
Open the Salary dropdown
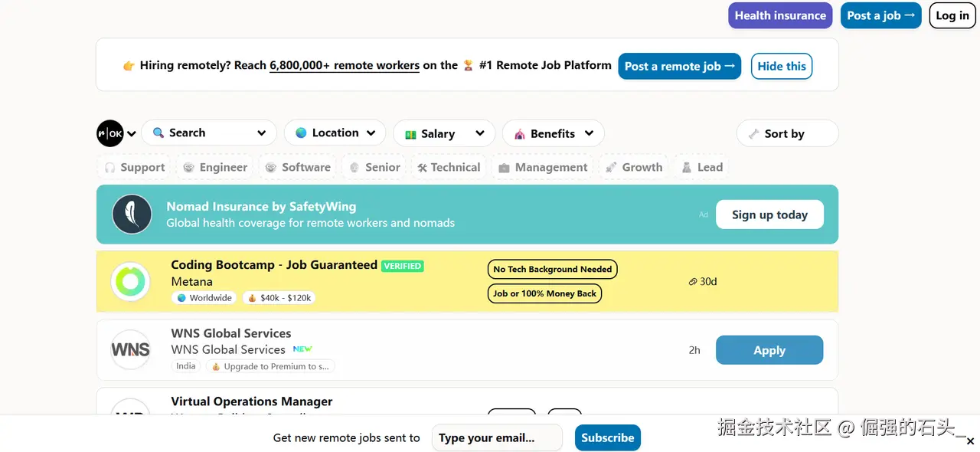coord(444,133)
